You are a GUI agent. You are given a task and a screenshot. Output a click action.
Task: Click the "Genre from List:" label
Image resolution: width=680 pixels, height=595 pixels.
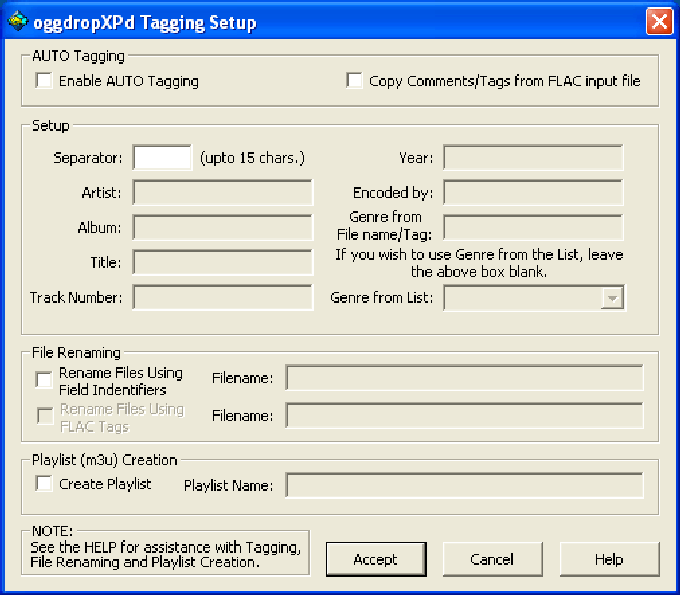click(x=382, y=298)
